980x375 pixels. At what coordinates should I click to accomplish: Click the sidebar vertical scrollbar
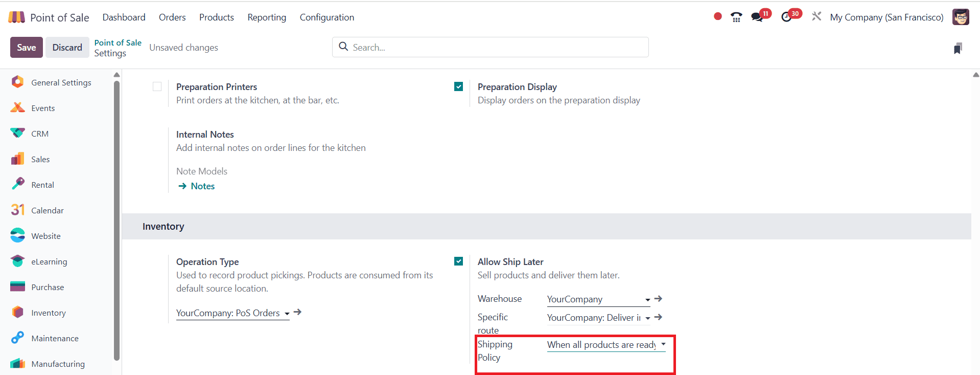(116, 220)
